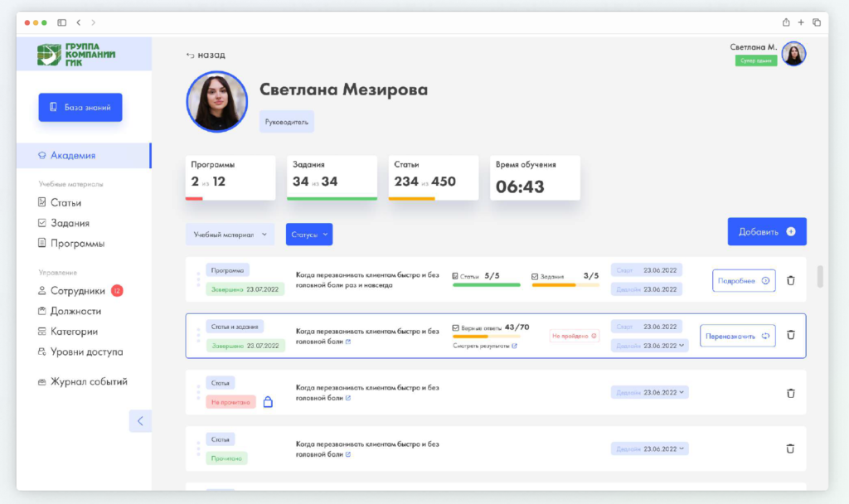Click the Прочитано status tag
This screenshot has width=849, height=504.
point(226,458)
